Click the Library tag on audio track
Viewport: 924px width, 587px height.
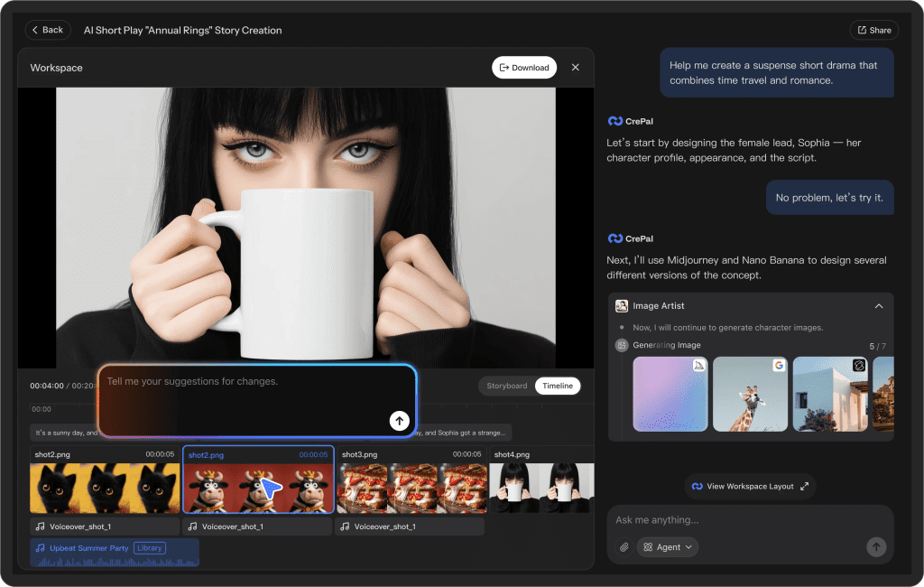pos(150,548)
